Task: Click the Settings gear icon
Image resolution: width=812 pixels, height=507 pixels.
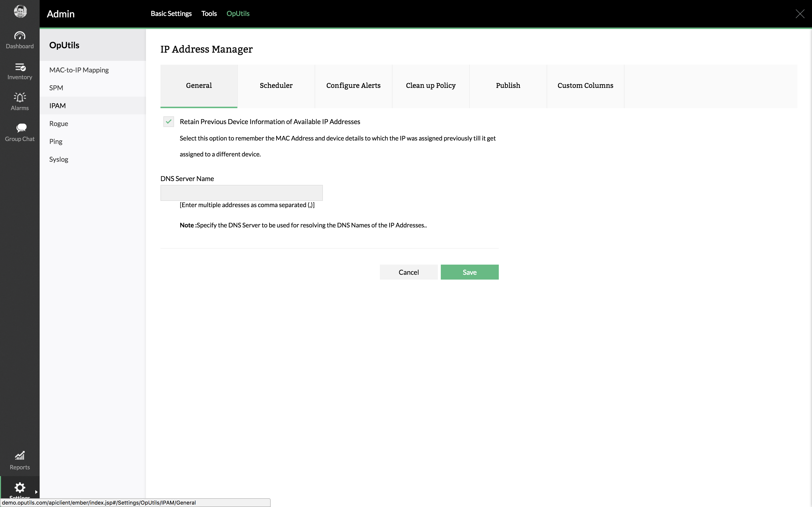Action: [x=20, y=487]
